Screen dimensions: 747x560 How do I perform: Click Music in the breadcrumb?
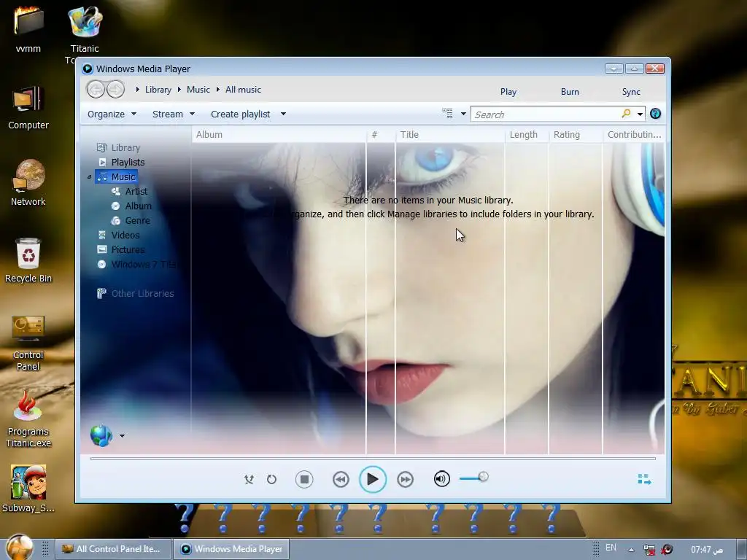point(198,90)
